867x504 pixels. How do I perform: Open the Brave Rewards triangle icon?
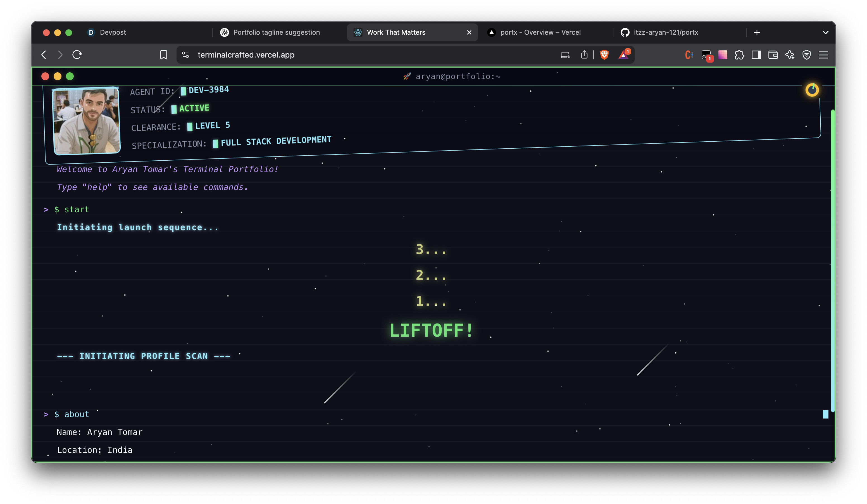point(623,55)
